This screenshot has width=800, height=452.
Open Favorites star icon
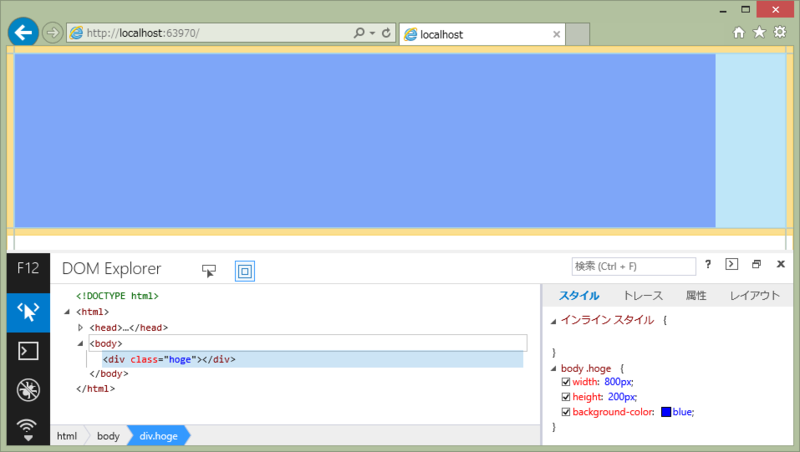[759, 33]
